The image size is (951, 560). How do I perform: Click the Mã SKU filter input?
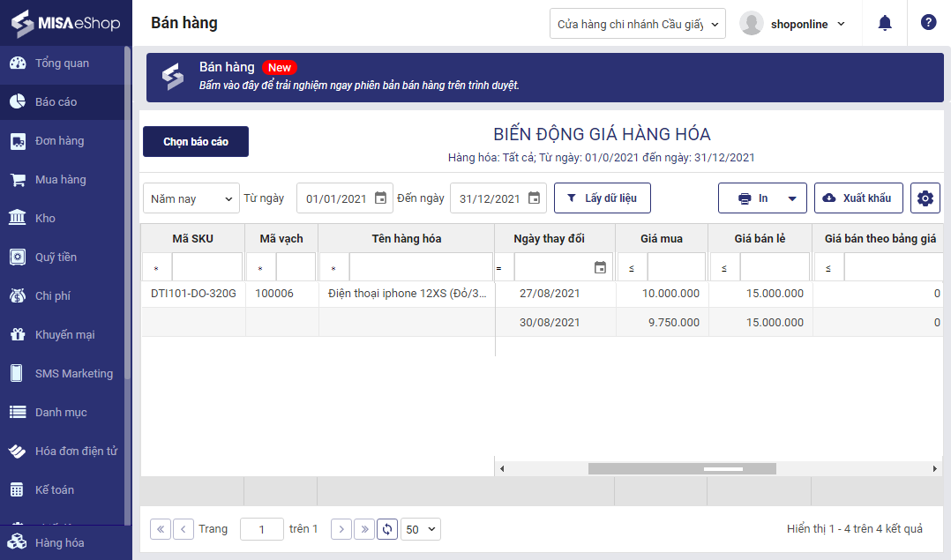[207, 267]
